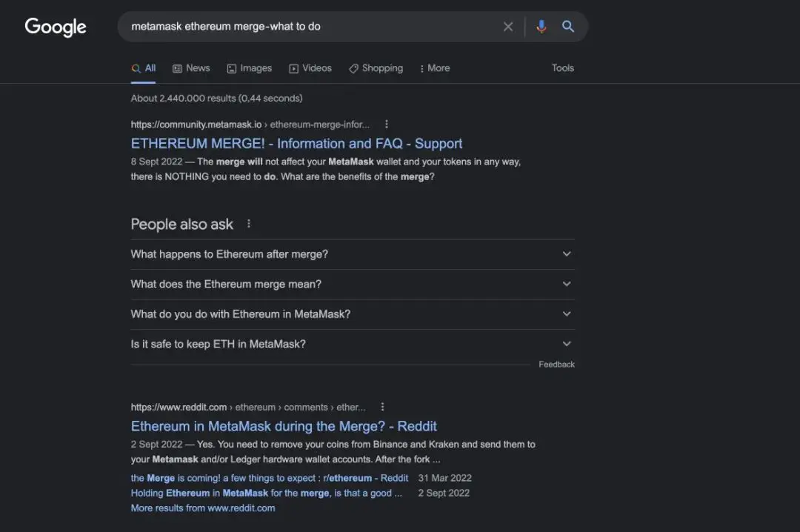Switch to the News tab
Viewport: 800px width, 532px height.
pos(191,68)
